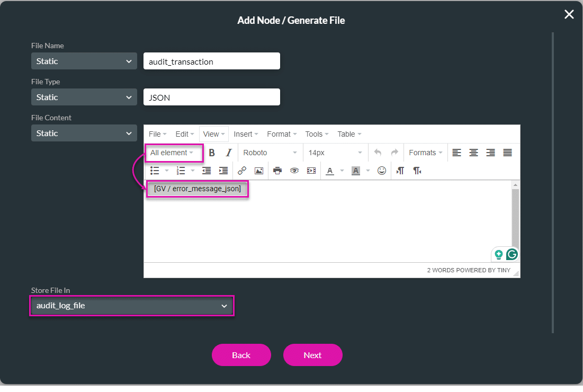583x392 pixels.
Task: Insert an image into file content
Action: tap(259, 170)
